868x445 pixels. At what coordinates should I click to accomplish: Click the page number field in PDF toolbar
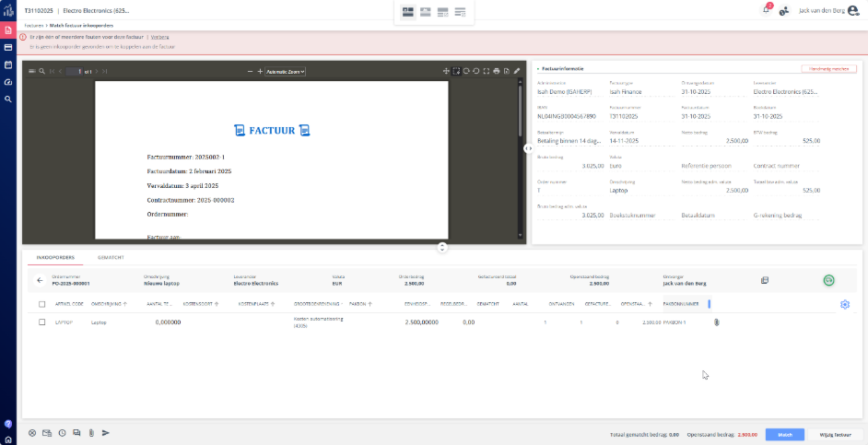point(76,71)
